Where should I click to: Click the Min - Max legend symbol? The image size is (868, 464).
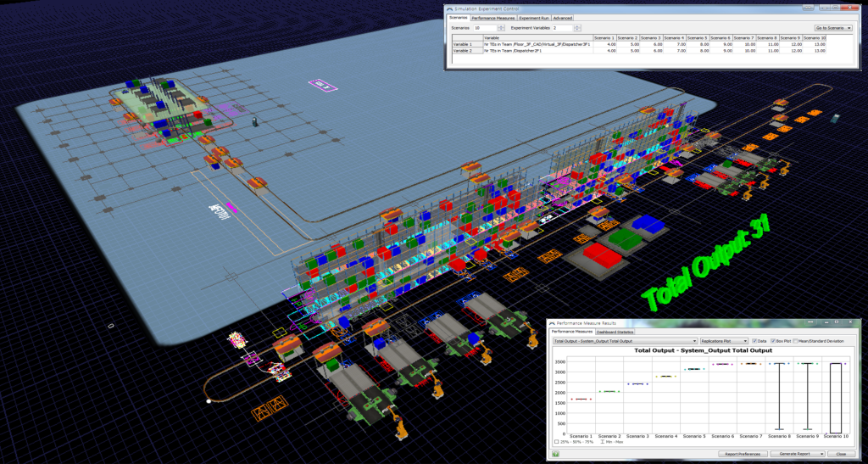[603, 442]
